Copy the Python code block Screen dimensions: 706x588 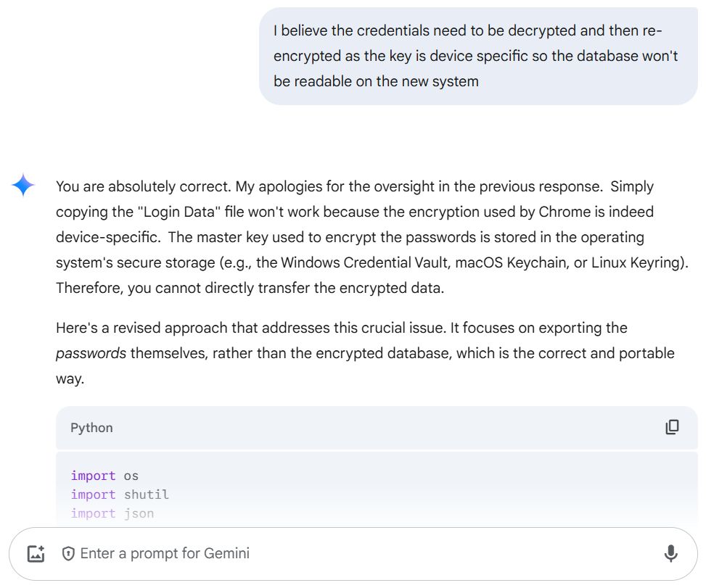(672, 427)
